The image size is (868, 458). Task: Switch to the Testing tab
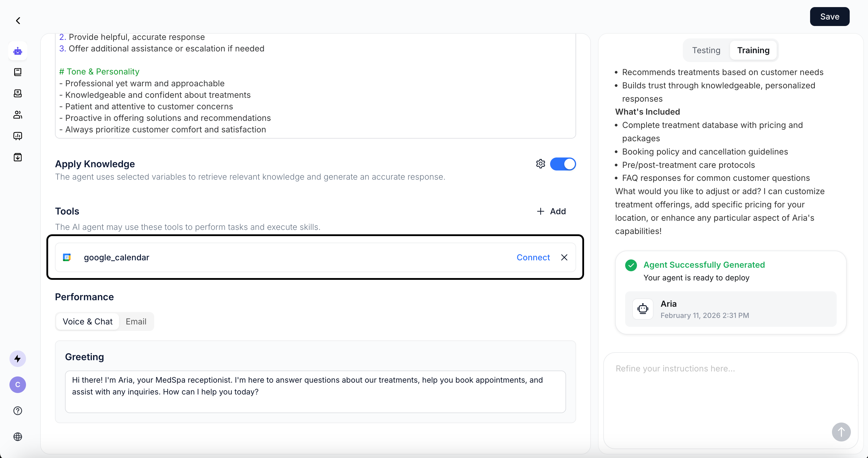[x=706, y=51]
